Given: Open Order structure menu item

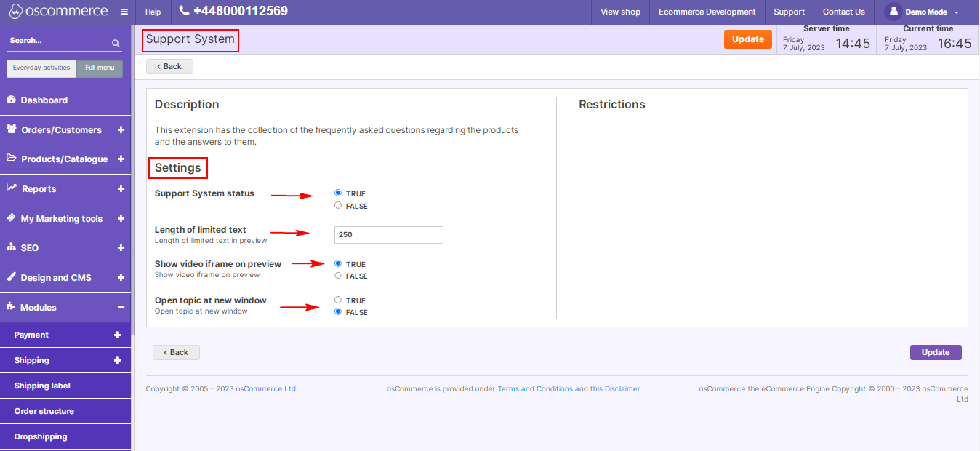Looking at the screenshot, I should 65,411.
